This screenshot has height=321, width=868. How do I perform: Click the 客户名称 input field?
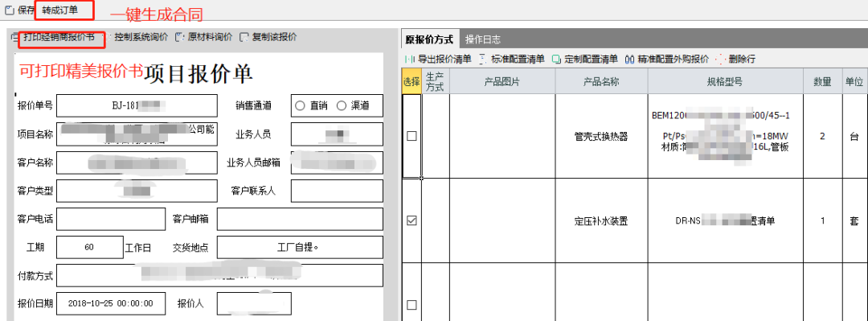pyautogui.click(x=137, y=163)
